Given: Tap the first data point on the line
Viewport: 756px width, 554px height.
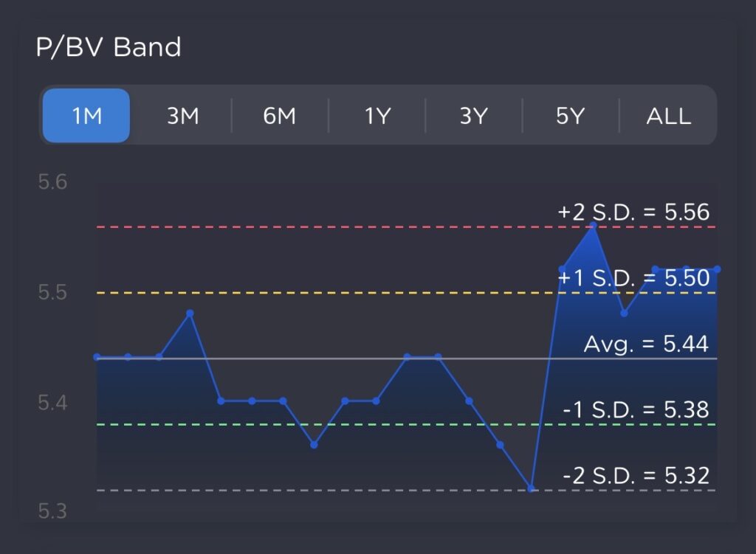Looking at the screenshot, I should [97, 357].
